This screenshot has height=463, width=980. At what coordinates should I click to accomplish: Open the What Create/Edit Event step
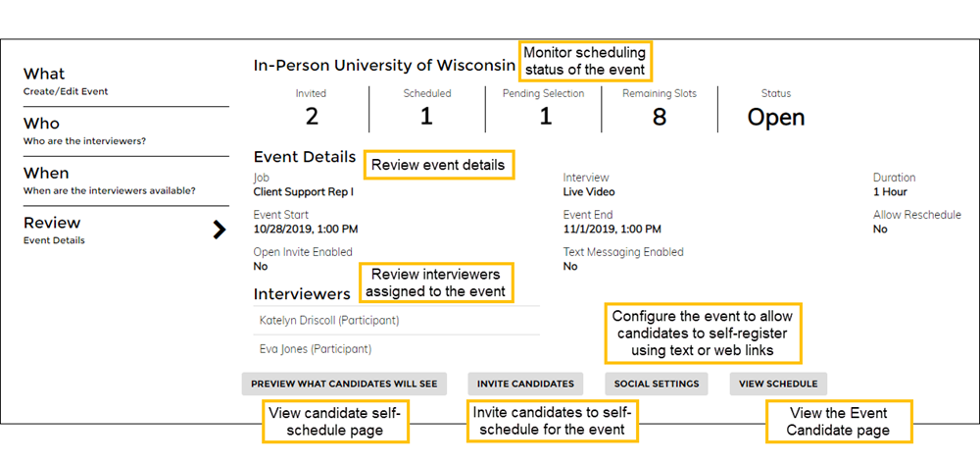[66, 81]
